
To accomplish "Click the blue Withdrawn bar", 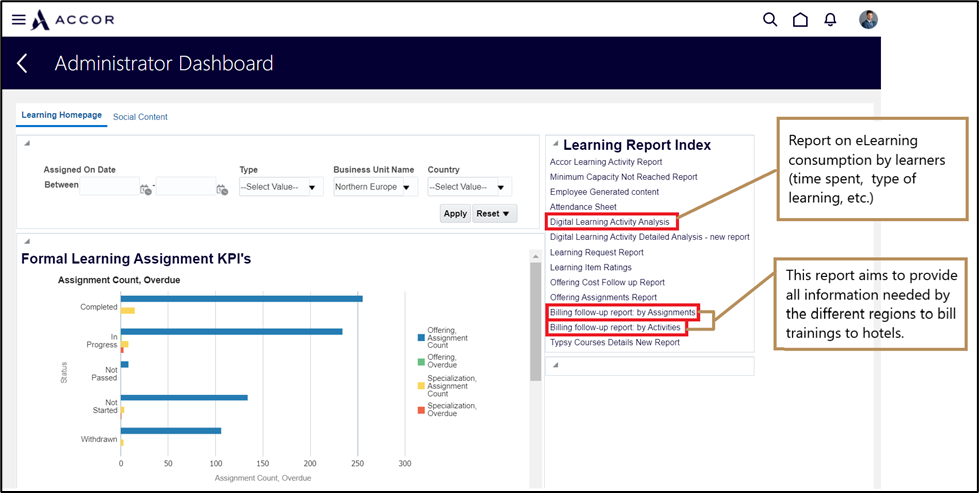I will [171, 431].
